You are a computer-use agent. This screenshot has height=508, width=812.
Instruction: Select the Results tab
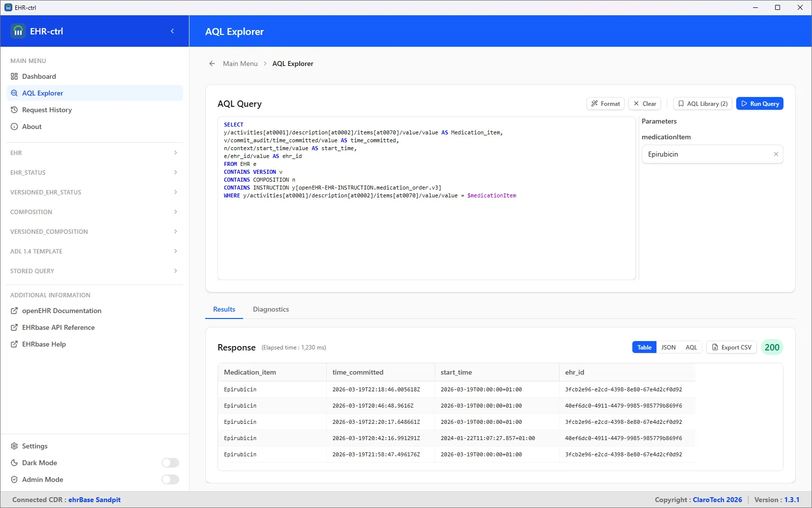(224, 309)
